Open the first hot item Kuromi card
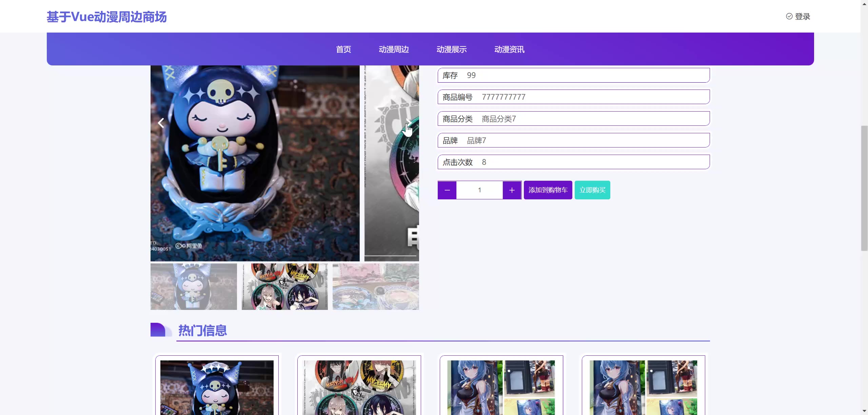Image resolution: width=868 pixels, height=415 pixels. click(x=217, y=387)
